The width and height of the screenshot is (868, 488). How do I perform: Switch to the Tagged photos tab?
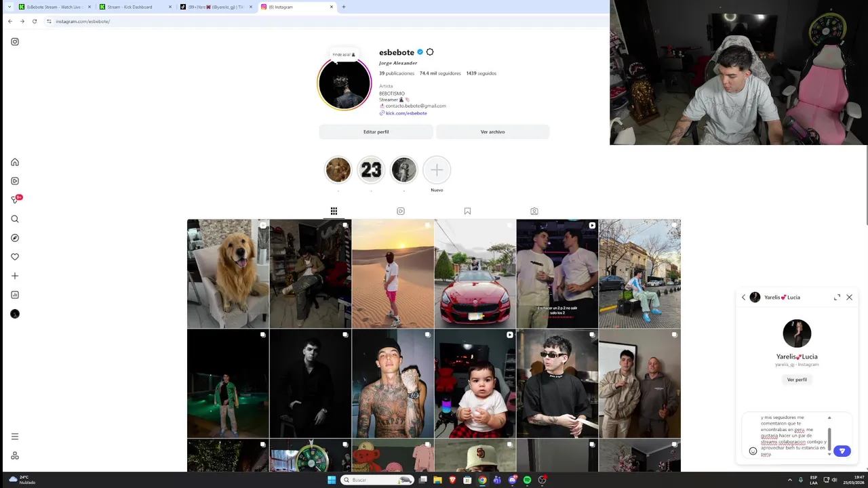click(x=534, y=211)
